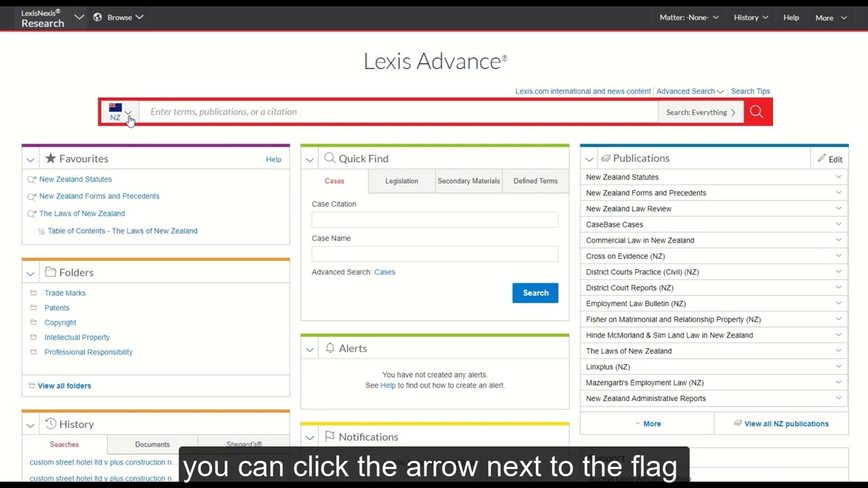Click folder icon next to Intellectual Property
868x488 pixels.
coord(33,337)
